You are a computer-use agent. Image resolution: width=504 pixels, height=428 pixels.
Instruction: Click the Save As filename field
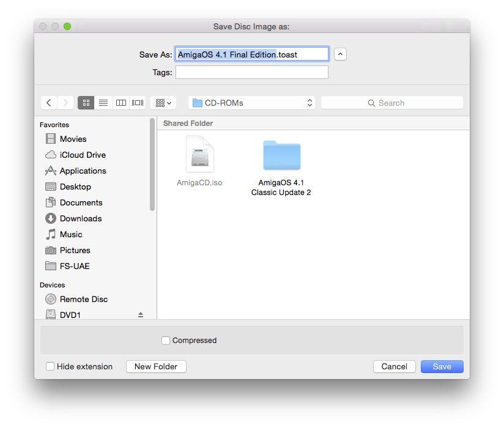click(x=251, y=54)
